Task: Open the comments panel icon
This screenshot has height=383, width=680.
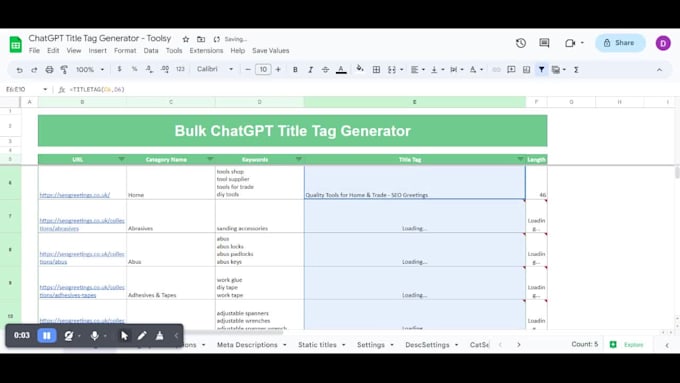Action: 544,43
